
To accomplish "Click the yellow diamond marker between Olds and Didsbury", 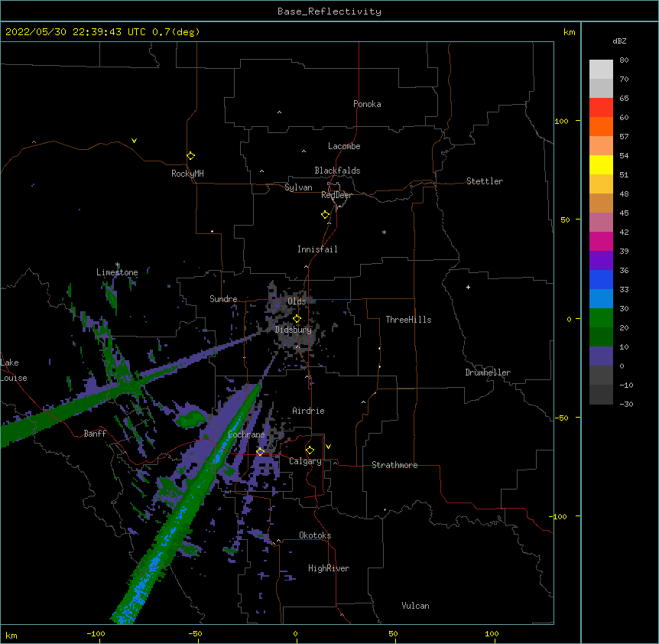I will [x=297, y=319].
